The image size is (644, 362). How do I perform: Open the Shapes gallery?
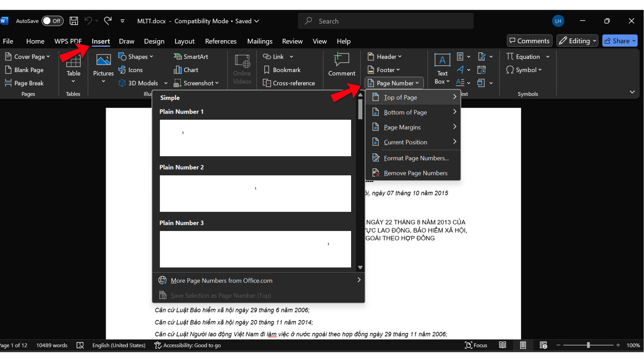point(136,57)
